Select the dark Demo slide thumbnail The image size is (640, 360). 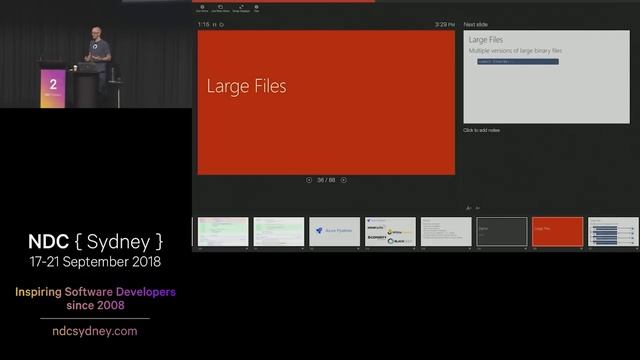(502, 231)
